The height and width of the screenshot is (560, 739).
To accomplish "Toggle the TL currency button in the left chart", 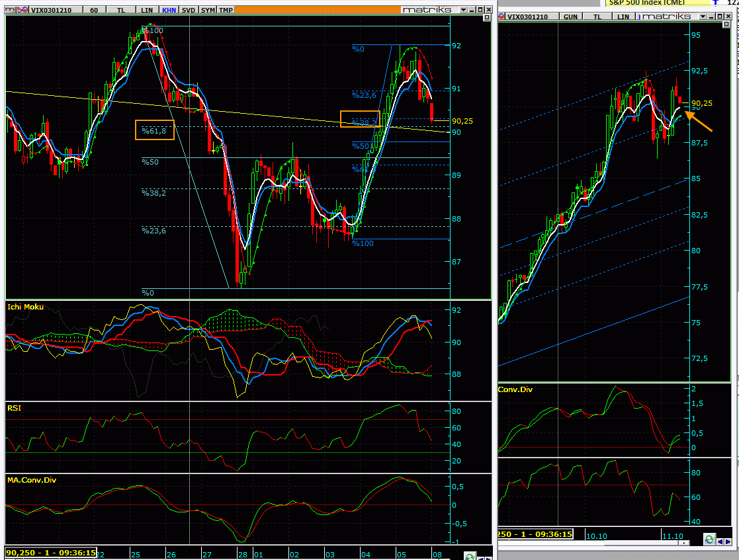I will pos(121,10).
